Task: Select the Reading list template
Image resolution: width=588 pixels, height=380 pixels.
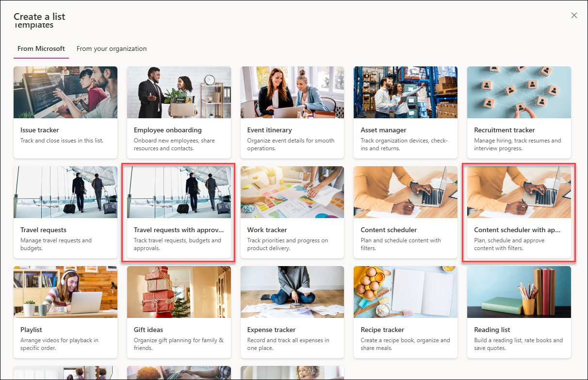Action: click(519, 312)
